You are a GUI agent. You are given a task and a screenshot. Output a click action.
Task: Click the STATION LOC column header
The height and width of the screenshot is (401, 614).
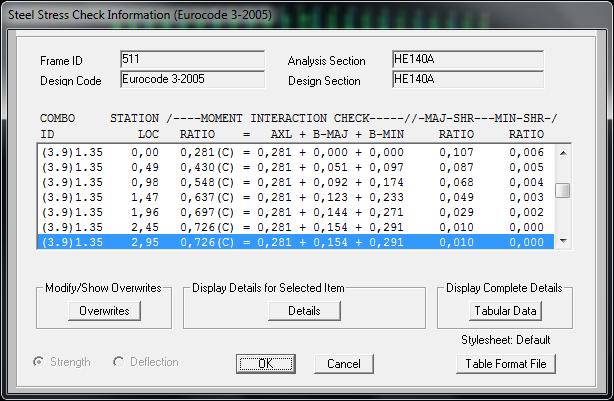135,126
